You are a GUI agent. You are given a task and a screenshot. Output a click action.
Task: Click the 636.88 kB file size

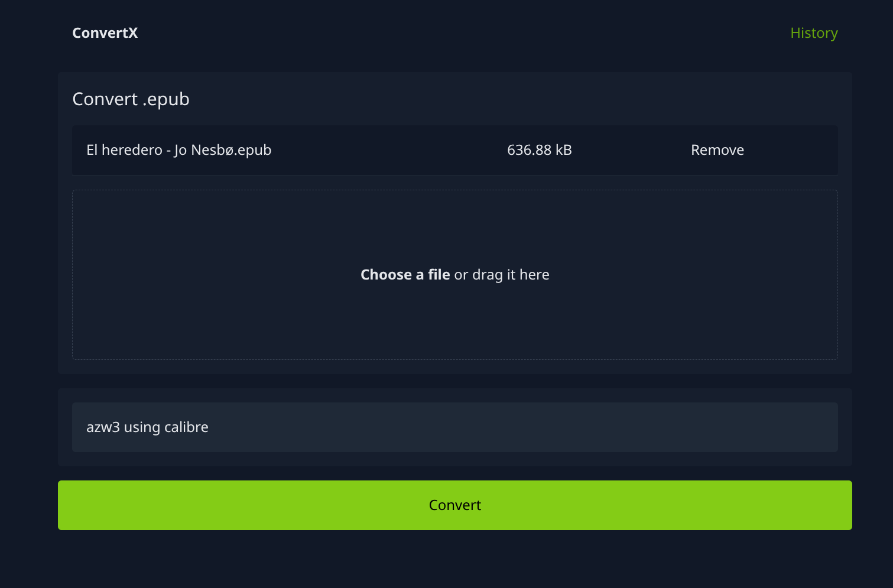point(539,150)
